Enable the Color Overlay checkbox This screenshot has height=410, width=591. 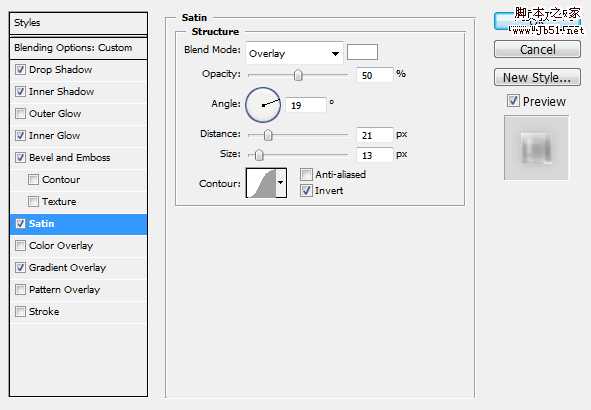(x=20, y=246)
